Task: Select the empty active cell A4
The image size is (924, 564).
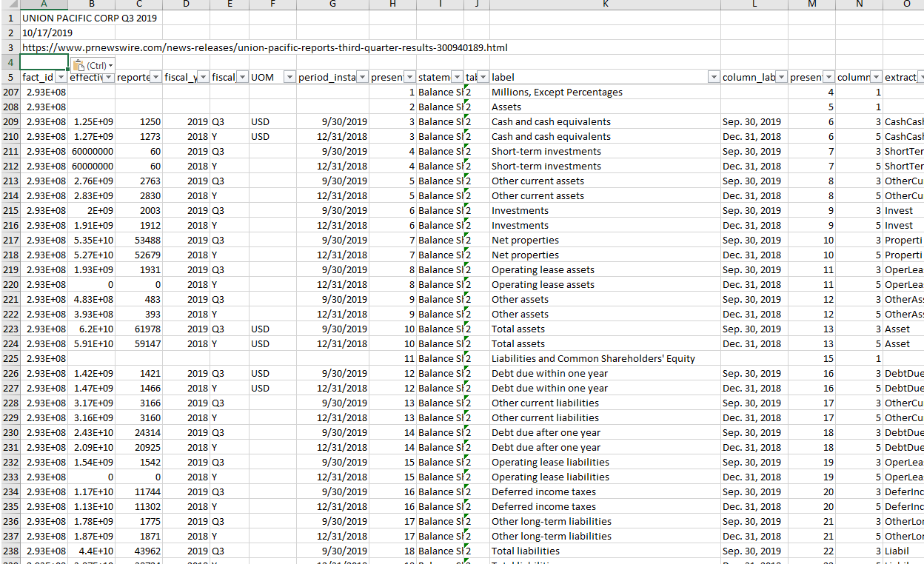Action: click(x=44, y=62)
